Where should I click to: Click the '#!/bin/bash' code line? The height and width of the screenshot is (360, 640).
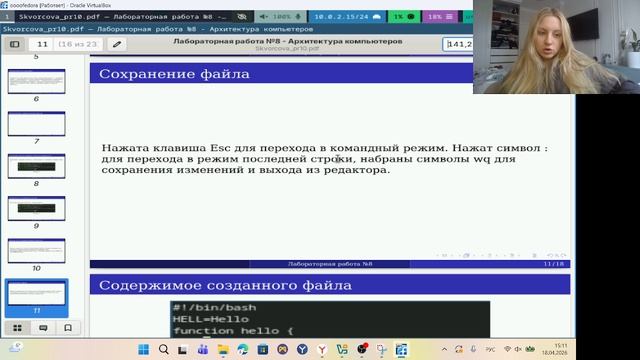click(x=215, y=307)
